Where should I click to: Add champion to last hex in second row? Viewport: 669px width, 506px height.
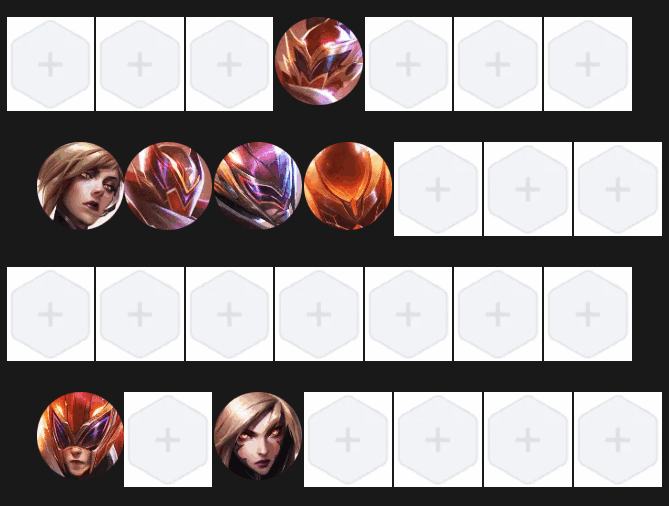tap(618, 189)
